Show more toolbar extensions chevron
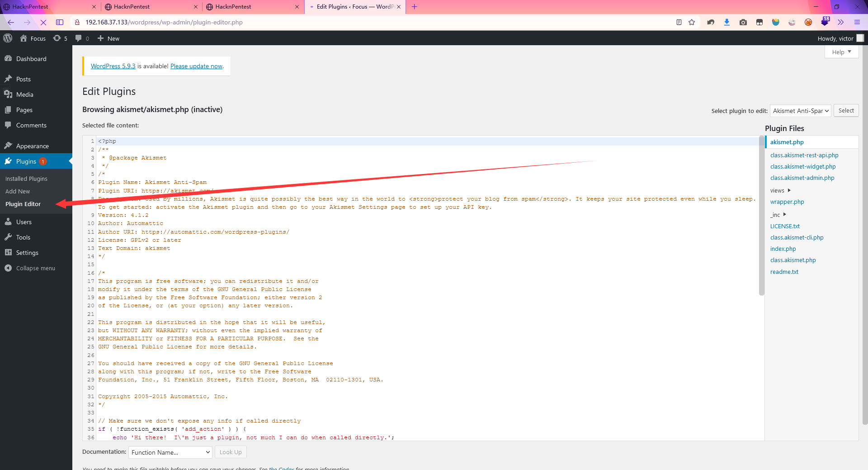Screen dimensions: 868x470 coord(841,22)
